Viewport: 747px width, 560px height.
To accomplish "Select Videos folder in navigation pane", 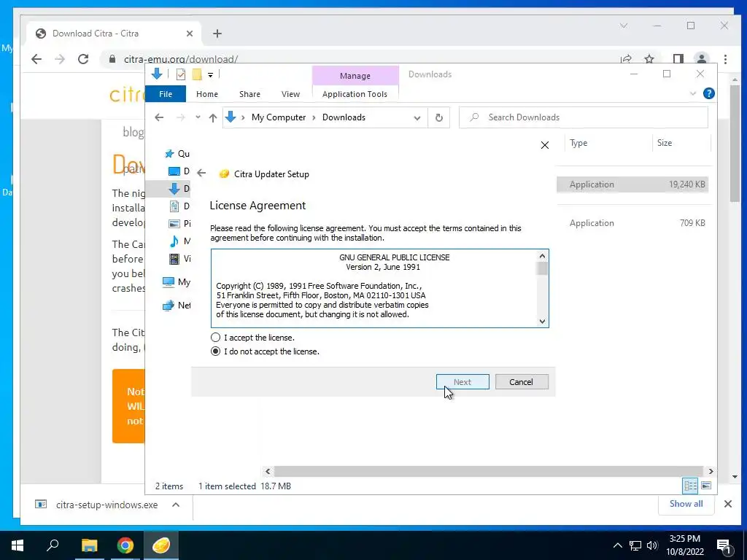I will click(179, 259).
